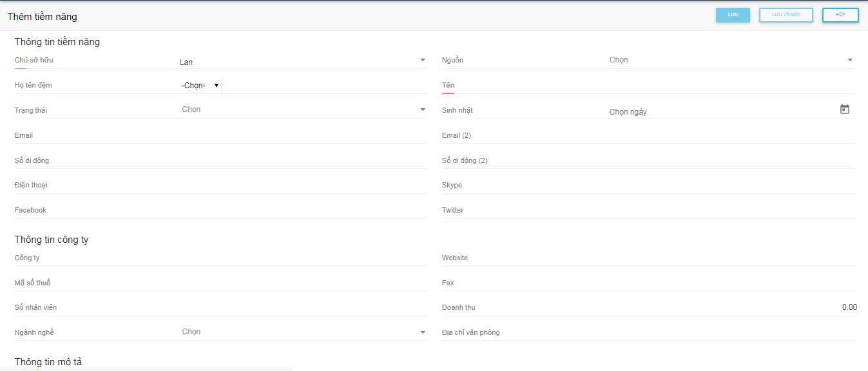The image size is (868, 371).
Task: Focus the Email input field
Action: tap(303, 135)
